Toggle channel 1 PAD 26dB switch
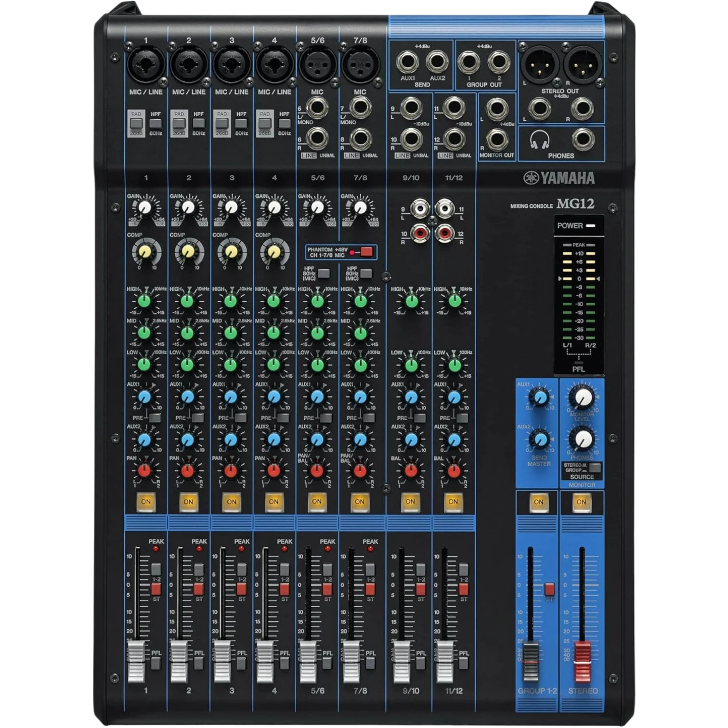This screenshot has width=728, height=728. coord(136,123)
